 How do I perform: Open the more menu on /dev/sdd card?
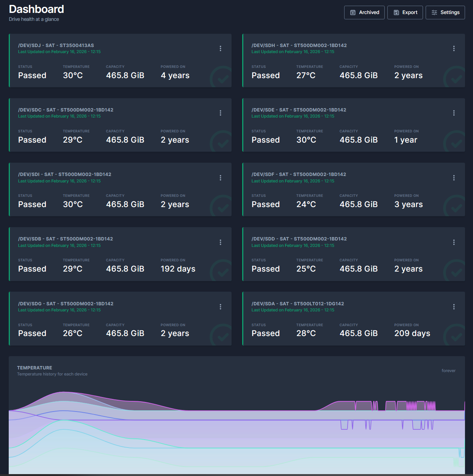click(454, 242)
